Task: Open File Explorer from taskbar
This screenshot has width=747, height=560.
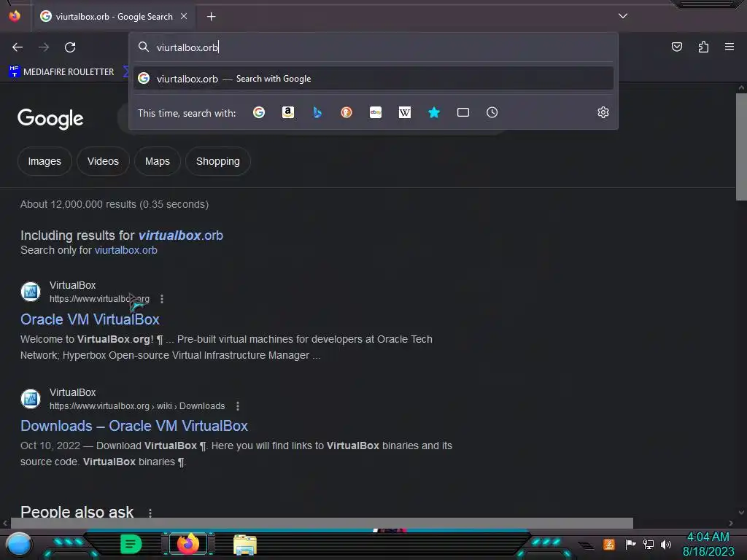Action: (245, 545)
